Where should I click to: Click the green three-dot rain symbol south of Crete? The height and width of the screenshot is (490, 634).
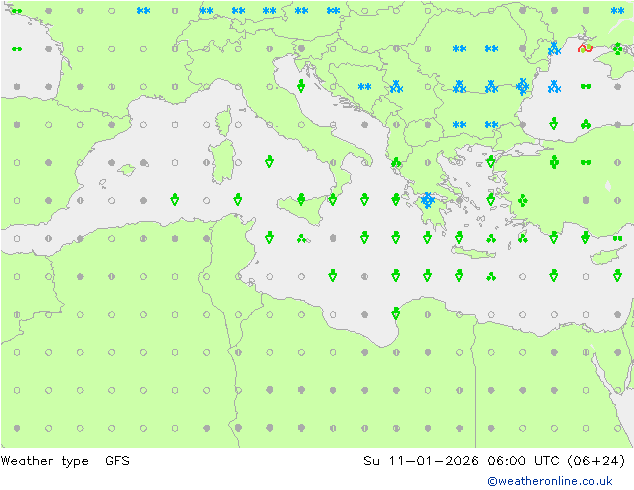pyautogui.click(x=491, y=277)
